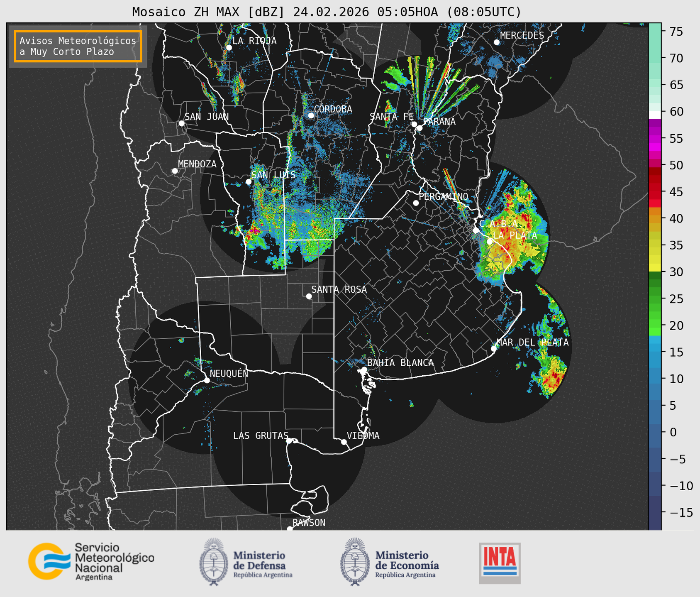Viewport: 700px width, 597px height.
Task: Click the Mosaico ZH MAX title text
Action: click(x=326, y=12)
